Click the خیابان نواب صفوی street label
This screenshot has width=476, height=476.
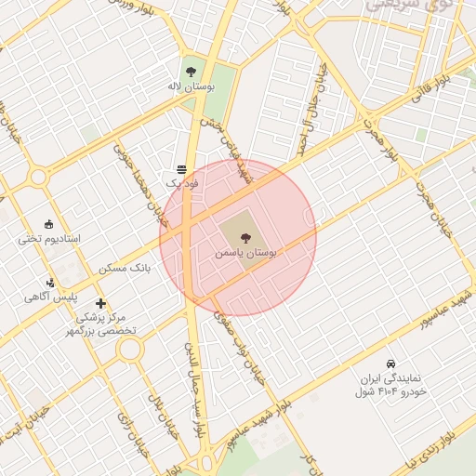240,347
